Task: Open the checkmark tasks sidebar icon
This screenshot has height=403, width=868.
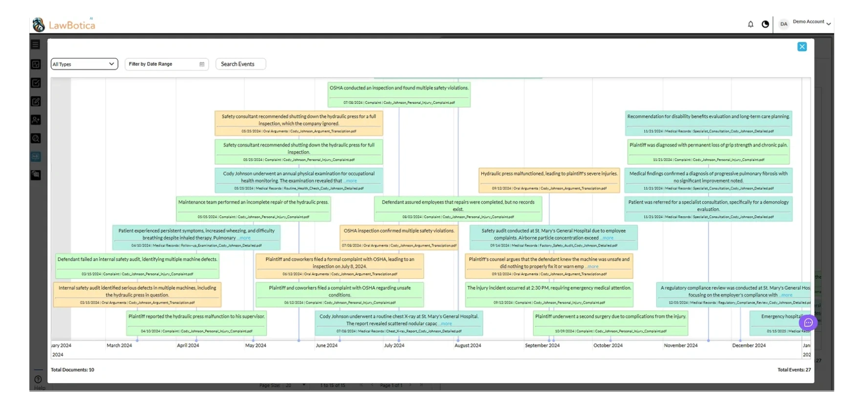Action: tap(36, 83)
